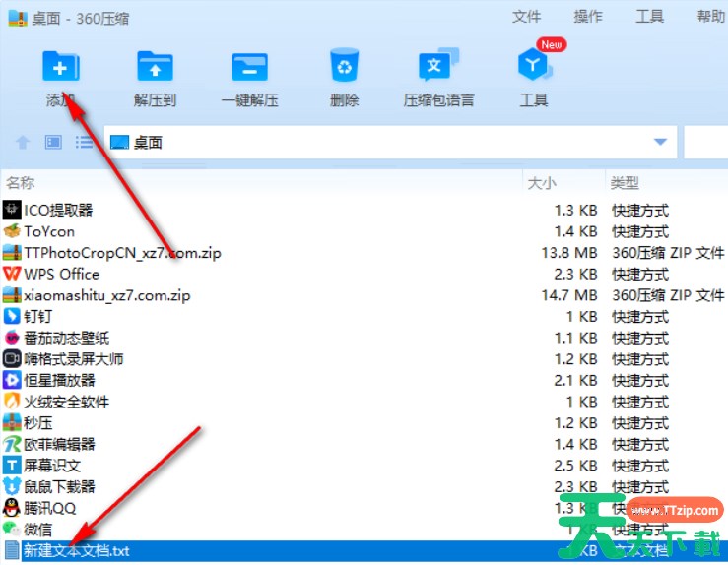Select the 腾讯QQ file name
This screenshot has height=565, width=728.
49,508
